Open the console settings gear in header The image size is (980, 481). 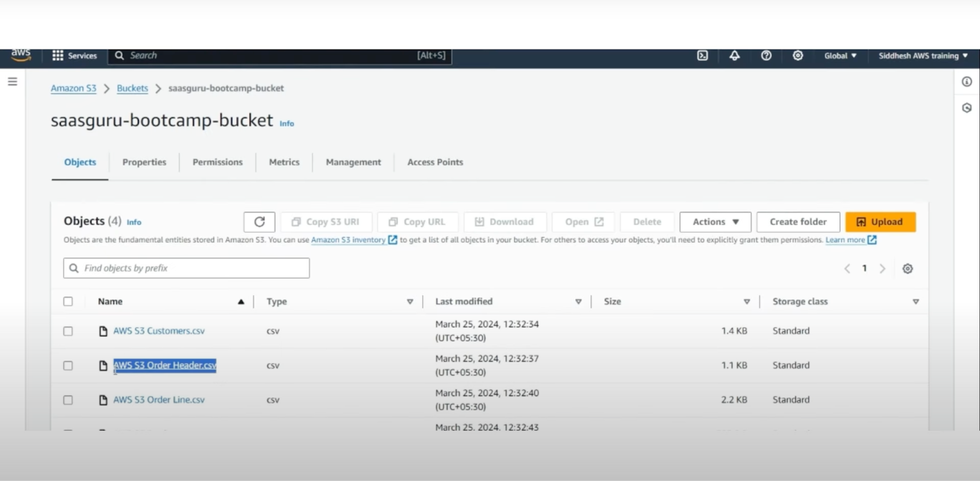coord(798,56)
